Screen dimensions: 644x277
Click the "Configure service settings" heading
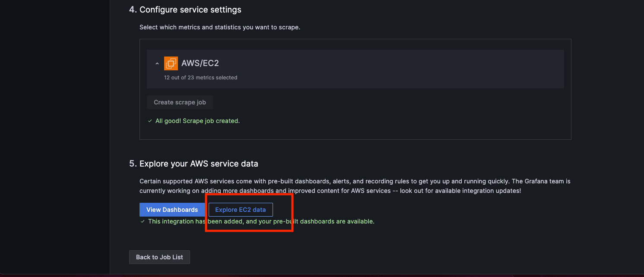pos(190,9)
